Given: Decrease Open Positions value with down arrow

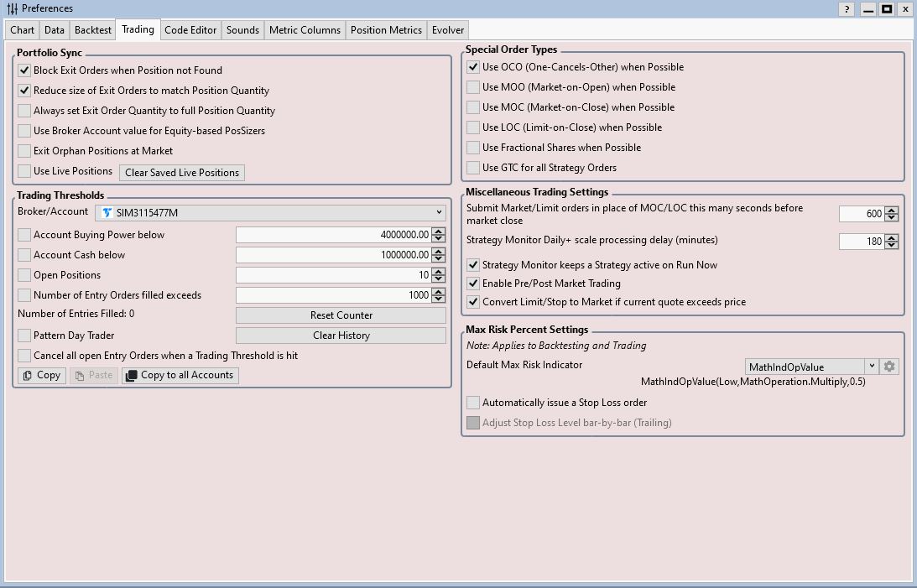Looking at the screenshot, I should 439,278.
